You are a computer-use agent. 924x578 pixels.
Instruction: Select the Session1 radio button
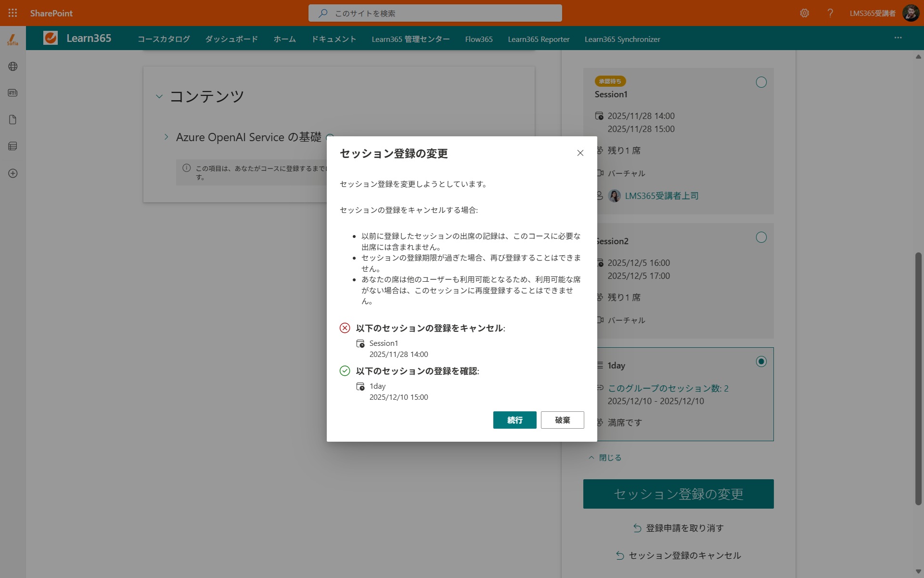coord(761,82)
